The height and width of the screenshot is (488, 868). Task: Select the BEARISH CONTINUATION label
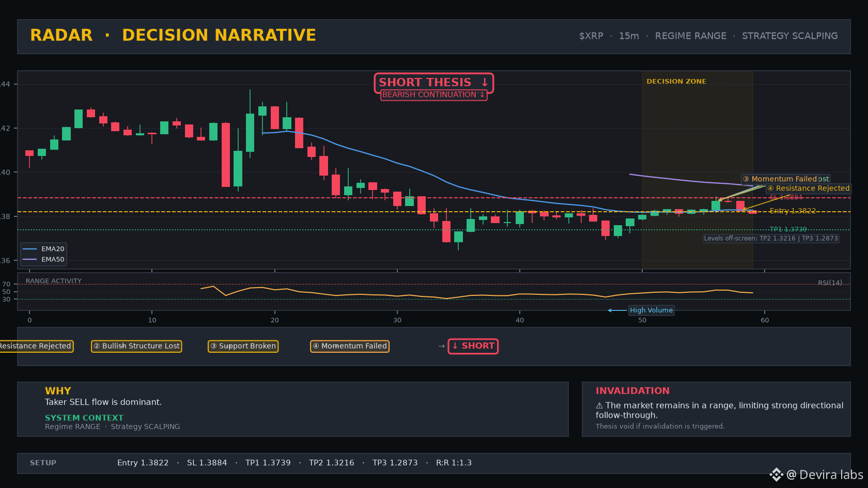click(434, 95)
